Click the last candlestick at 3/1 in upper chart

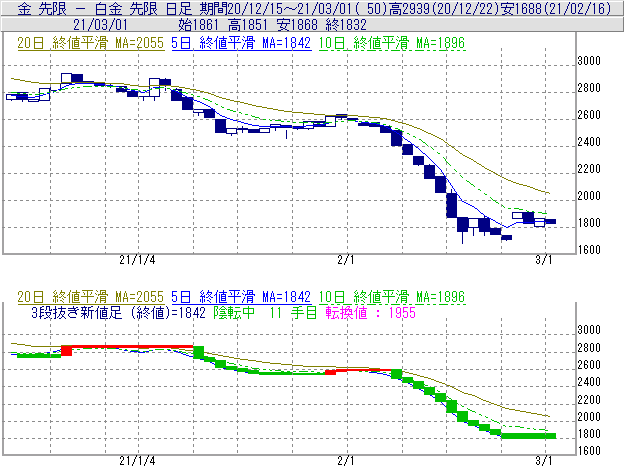pos(550,222)
